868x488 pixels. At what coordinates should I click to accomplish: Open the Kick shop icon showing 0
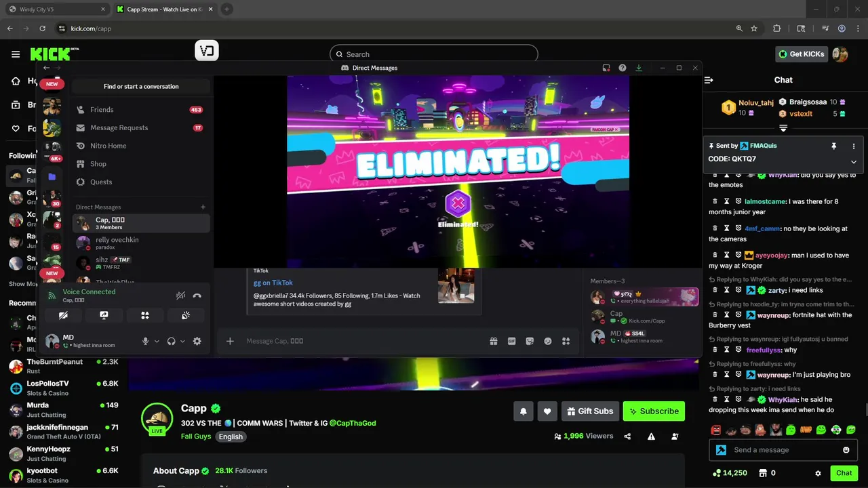tap(766, 473)
